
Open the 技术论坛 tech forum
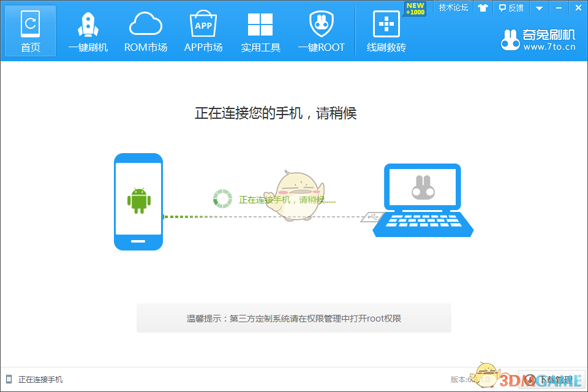[453, 7]
